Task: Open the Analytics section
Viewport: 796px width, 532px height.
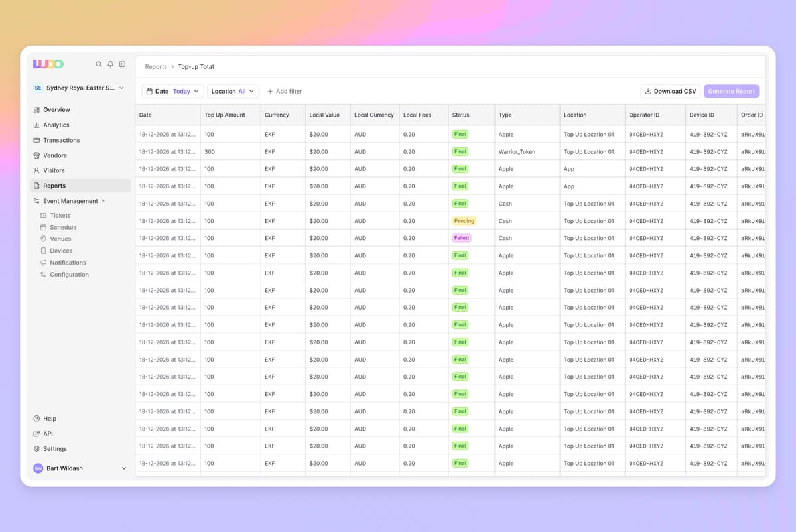Action: (x=56, y=125)
